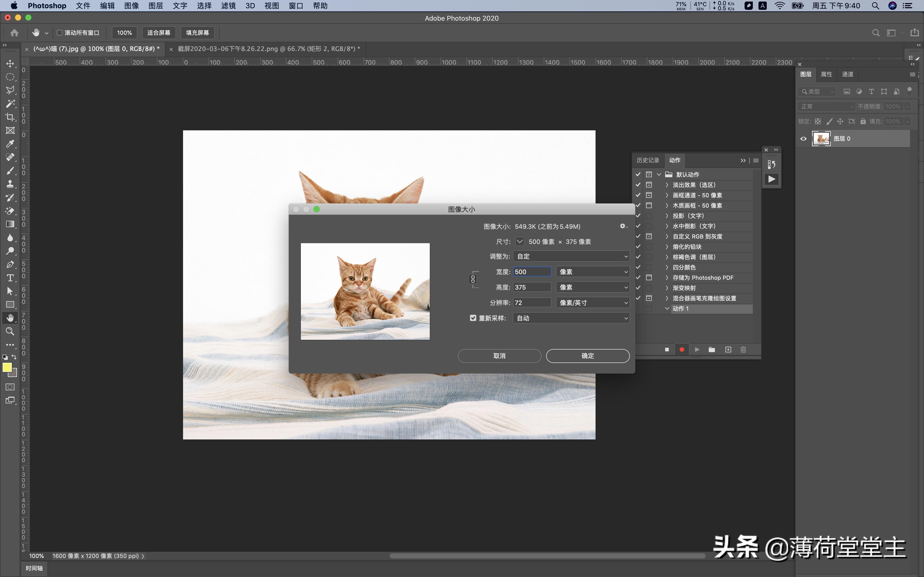Enable the 滚动所有窗口 checkbox
The width and height of the screenshot is (924, 577).
60,33
